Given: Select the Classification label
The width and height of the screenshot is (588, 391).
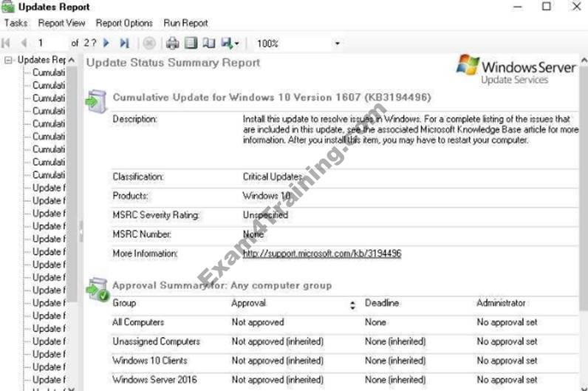Looking at the screenshot, I should (x=138, y=177).
